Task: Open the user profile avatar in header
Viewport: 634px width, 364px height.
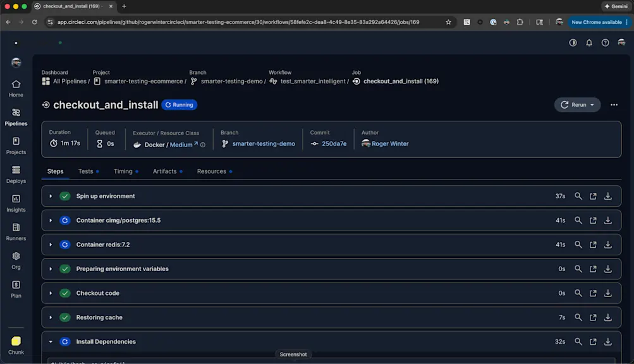Action: (x=621, y=42)
